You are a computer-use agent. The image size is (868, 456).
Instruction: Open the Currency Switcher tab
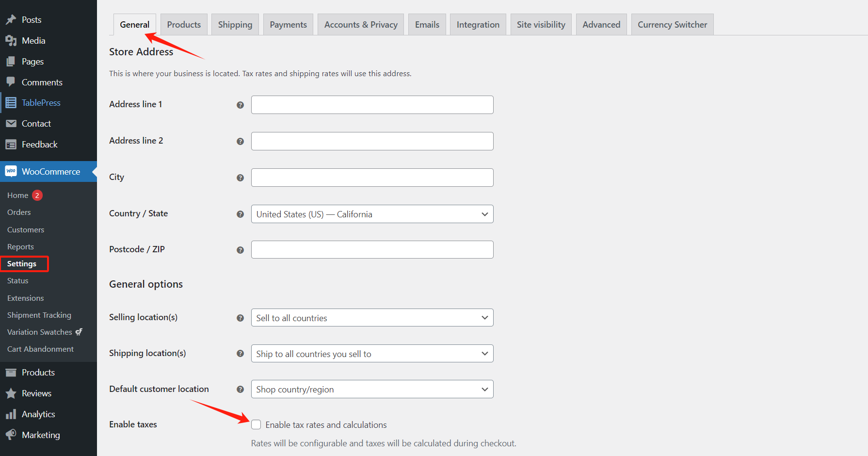(x=672, y=25)
